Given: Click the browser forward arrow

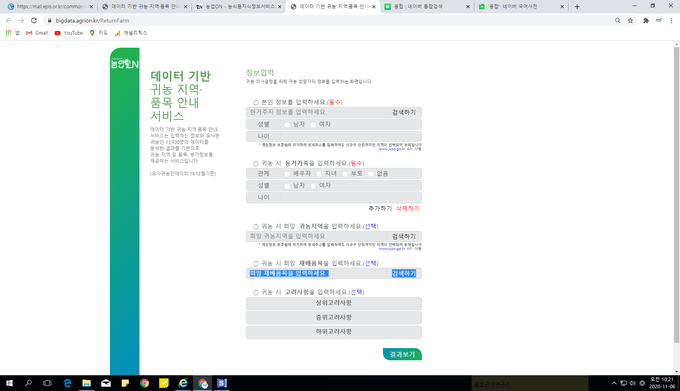Looking at the screenshot, I should 21,20.
